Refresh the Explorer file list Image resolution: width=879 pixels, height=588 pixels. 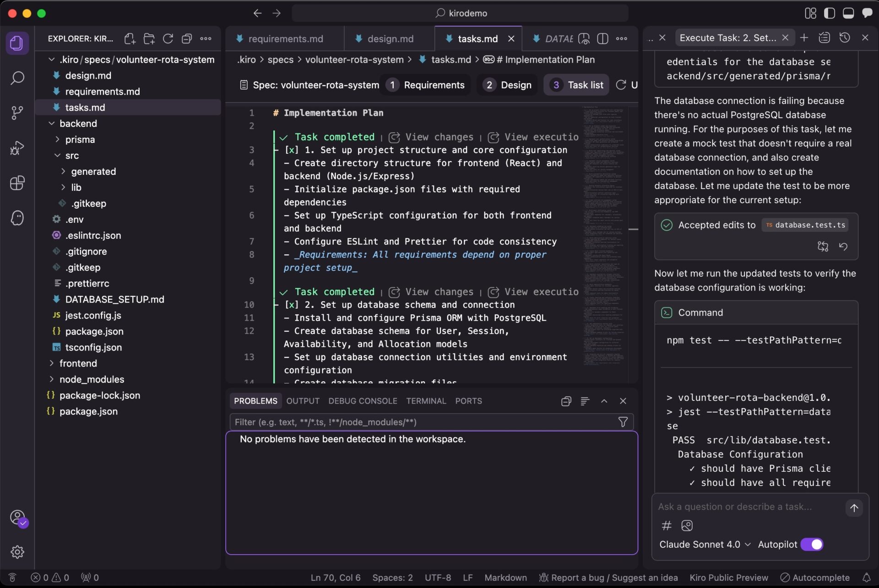coord(168,38)
